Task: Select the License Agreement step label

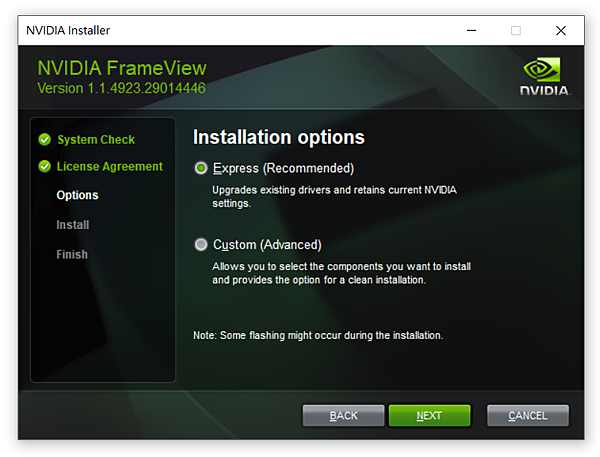Action: pyautogui.click(x=109, y=166)
